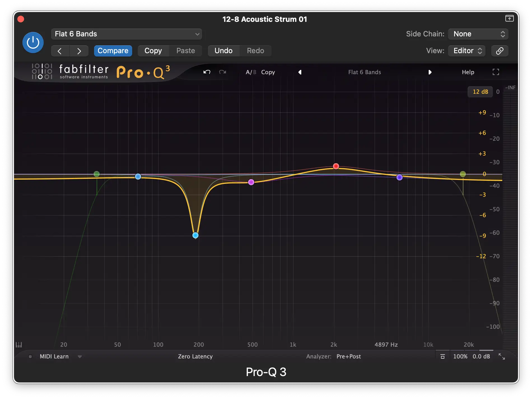532x399 pixels.
Task: Expand the MIDI Learn dropdown arrow
Action: (x=80, y=357)
